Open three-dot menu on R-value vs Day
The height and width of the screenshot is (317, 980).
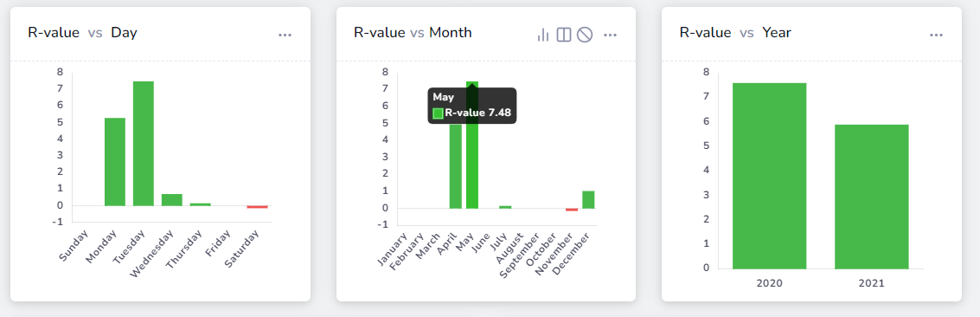[285, 35]
